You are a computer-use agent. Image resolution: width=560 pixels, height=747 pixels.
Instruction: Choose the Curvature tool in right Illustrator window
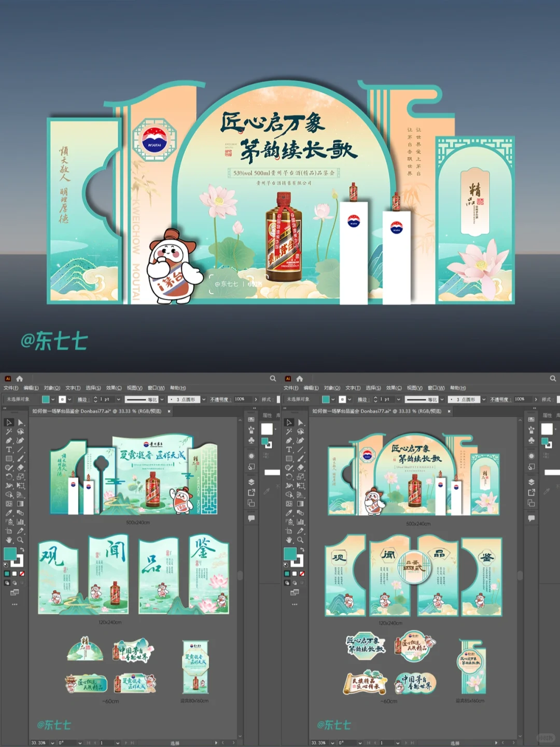(x=301, y=440)
